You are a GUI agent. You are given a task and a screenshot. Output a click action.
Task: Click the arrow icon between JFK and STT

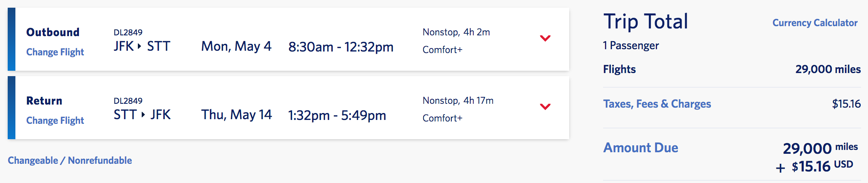point(139,46)
